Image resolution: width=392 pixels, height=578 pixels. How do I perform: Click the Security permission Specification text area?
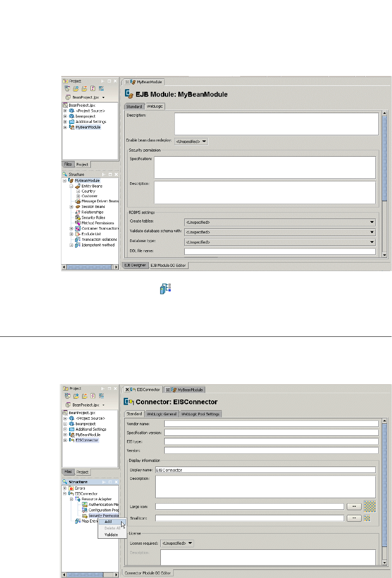265,167
